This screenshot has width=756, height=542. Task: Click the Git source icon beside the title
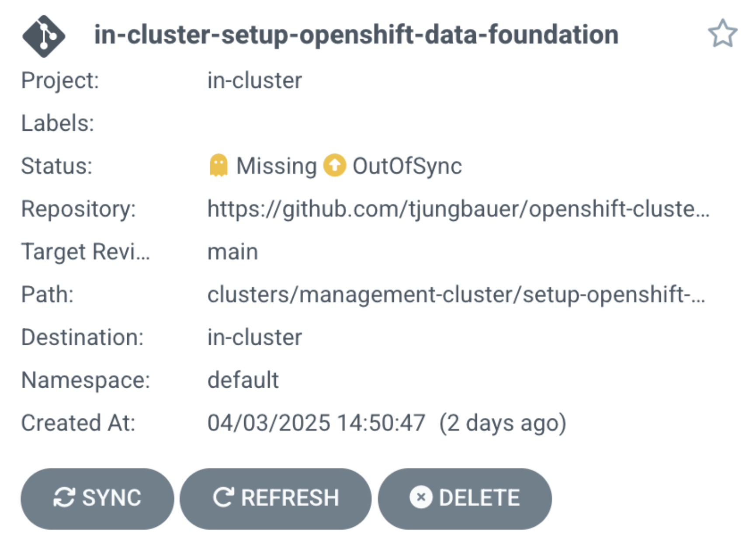[x=44, y=36]
